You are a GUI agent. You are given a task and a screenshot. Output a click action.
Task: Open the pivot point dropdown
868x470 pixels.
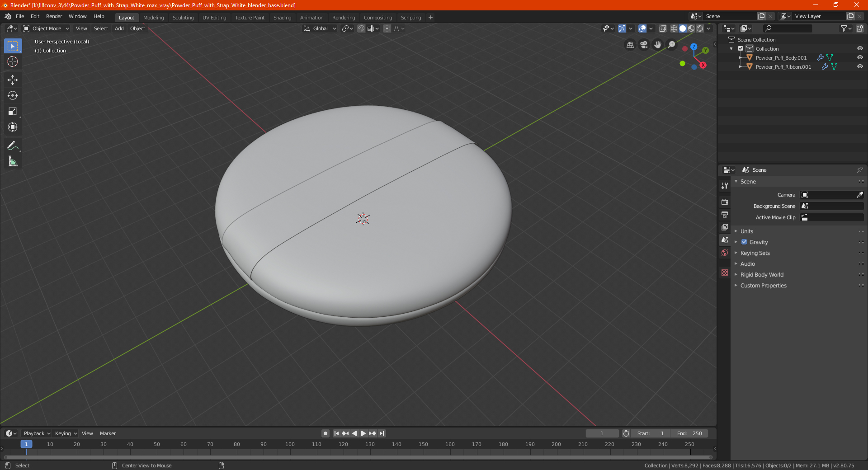(347, 28)
